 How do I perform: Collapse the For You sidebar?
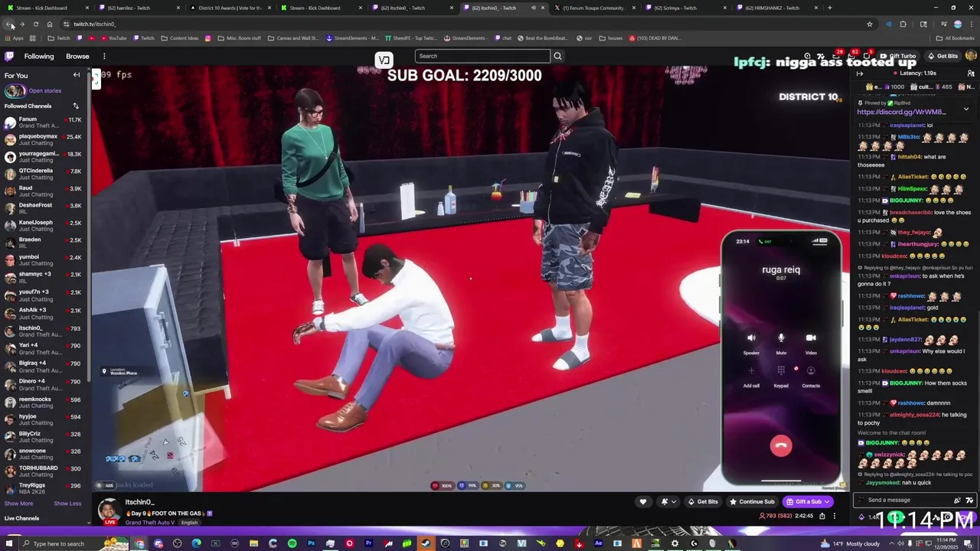(x=77, y=75)
